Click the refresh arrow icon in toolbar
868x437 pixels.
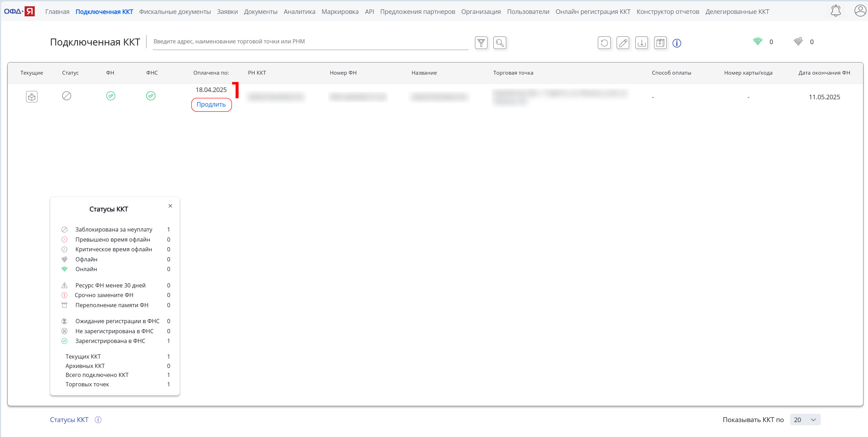[x=604, y=43]
